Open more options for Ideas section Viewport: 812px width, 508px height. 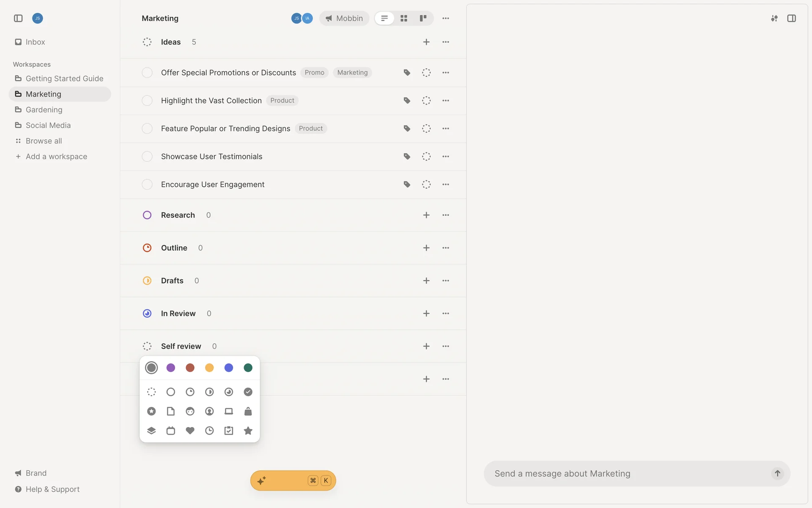tap(446, 42)
